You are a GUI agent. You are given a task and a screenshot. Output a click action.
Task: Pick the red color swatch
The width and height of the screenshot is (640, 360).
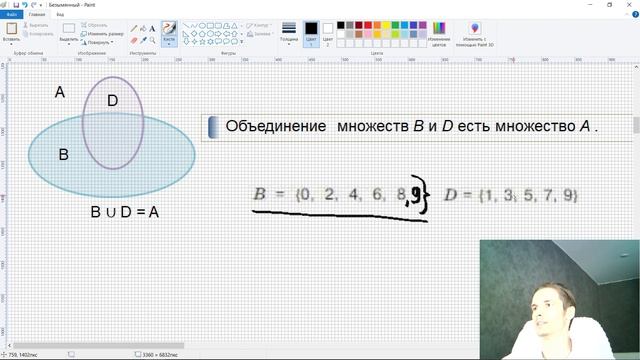click(368, 25)
